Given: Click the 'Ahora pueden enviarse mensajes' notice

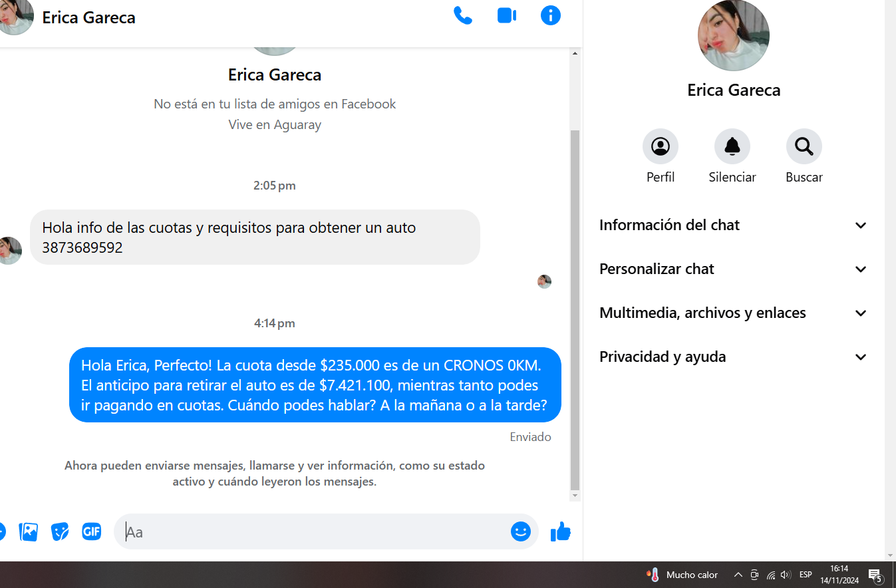Looking at the screenshot, I should coord(275,474).
